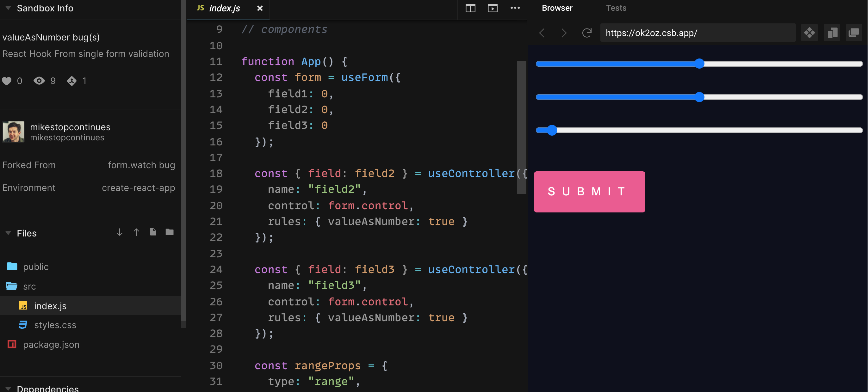Open the editor more-options ellipsis icon
This screenshot has width=868, height=392.
(x=515, y=9)
